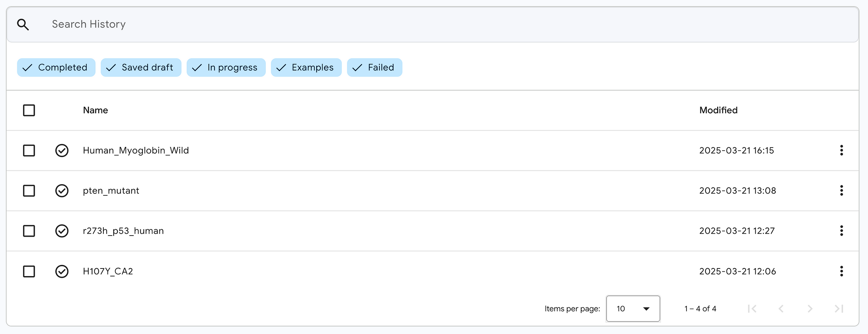
Task: Open the r273h_p53_human job
Action: tap(123, 231)
